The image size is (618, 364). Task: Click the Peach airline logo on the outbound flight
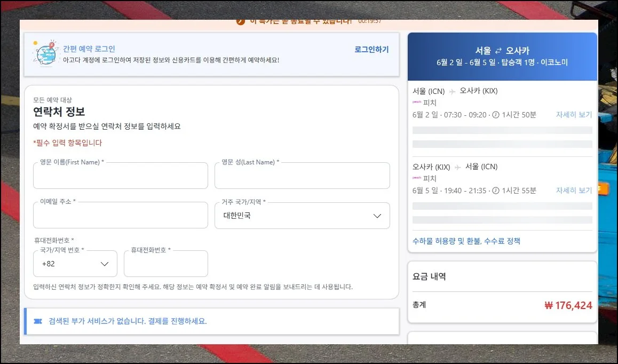[417, 102]
